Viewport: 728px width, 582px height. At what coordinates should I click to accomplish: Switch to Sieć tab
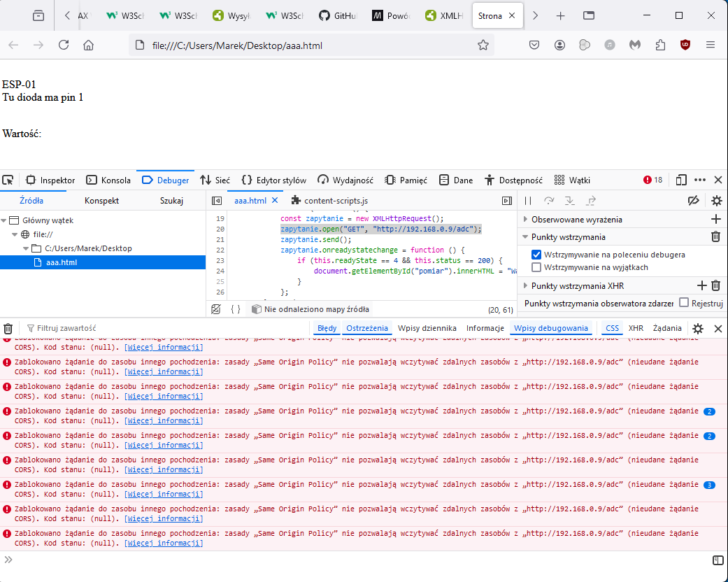[215, 180]
